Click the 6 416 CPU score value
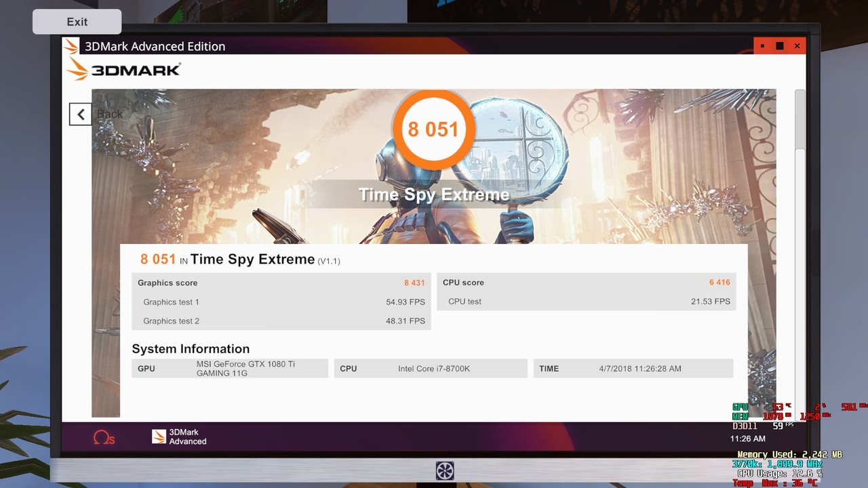Screen dimensions: 868x488 pos(719,283)
